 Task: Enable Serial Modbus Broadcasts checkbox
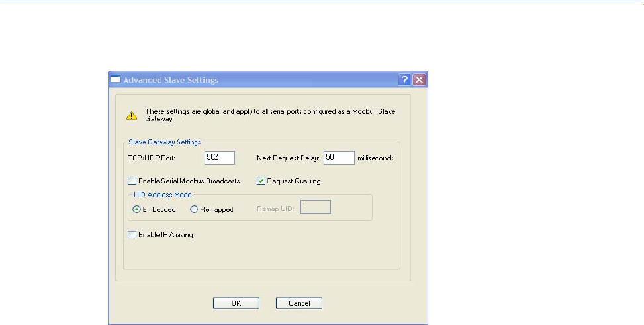pyautogui.click(x=131, y=181)
